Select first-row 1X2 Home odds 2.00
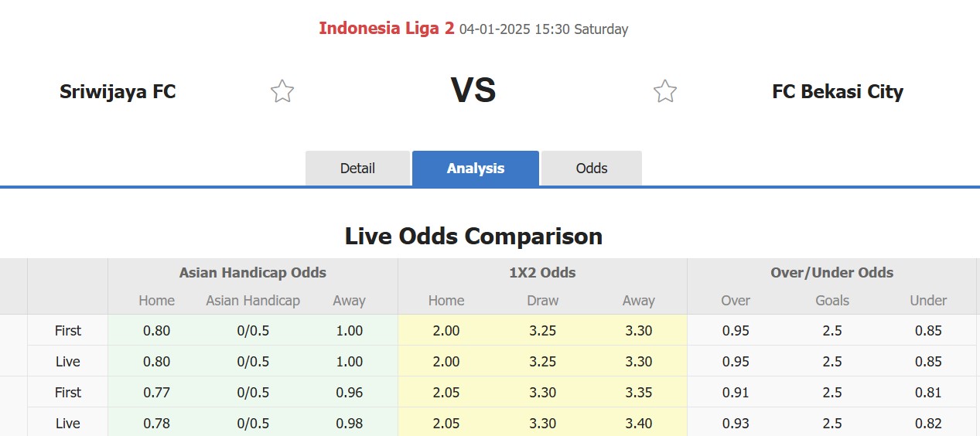 pos(446,331)
